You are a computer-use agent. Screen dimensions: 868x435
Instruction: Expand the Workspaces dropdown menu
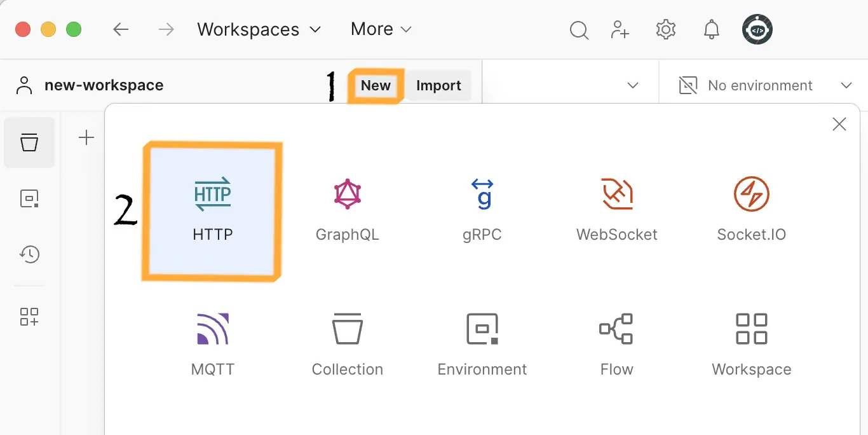point(259,29)
